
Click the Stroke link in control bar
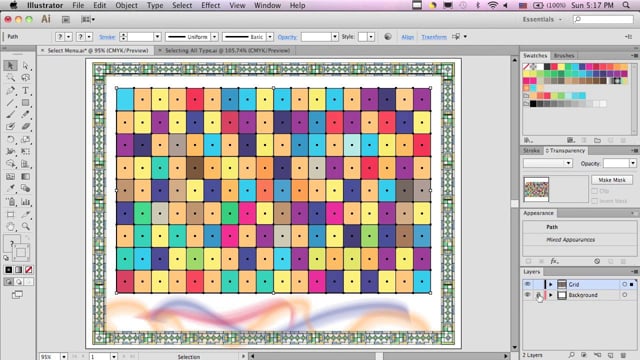107,37
